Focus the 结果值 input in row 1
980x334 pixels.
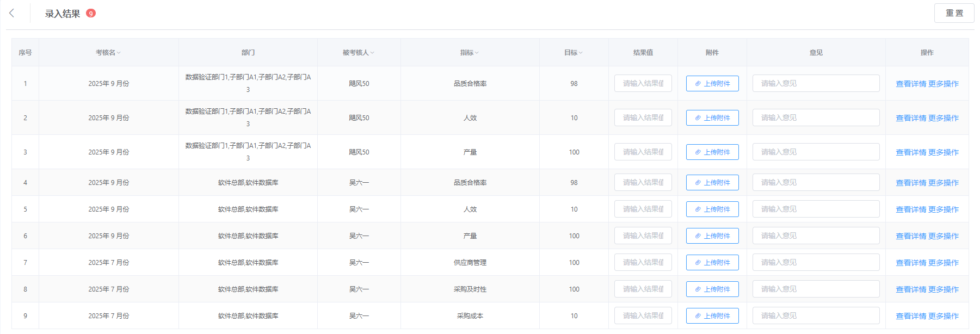(643, 84)
